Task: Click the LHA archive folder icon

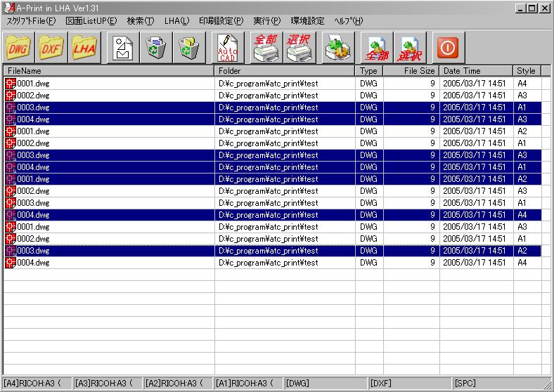Action: click(84, 48)
